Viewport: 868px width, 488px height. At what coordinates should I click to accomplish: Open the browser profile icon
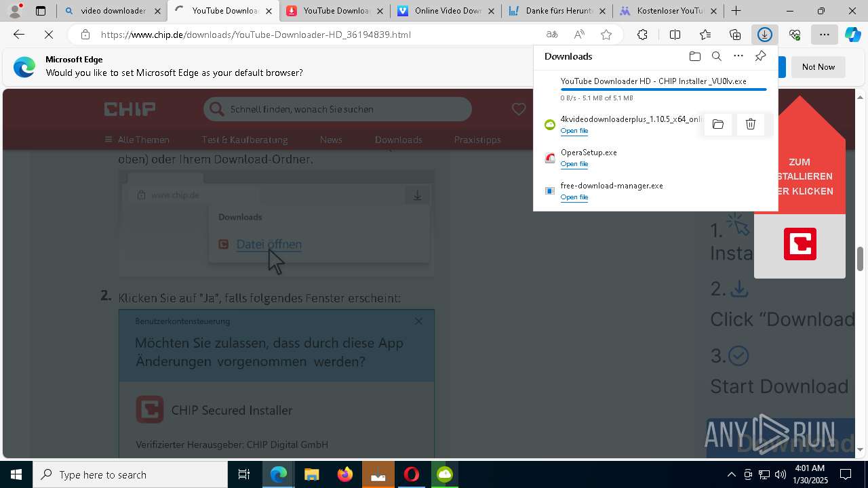pyautogui.click(x=14, y=11)
